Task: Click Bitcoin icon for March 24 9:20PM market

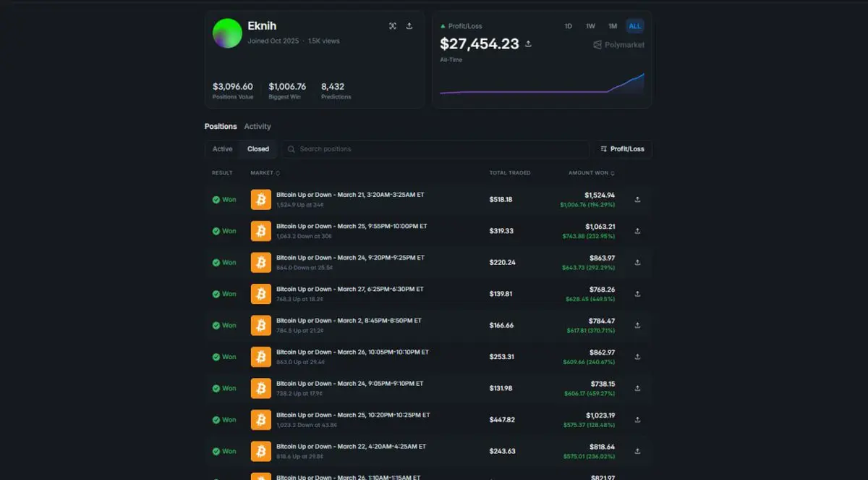Action: click(x=261, y=263)
